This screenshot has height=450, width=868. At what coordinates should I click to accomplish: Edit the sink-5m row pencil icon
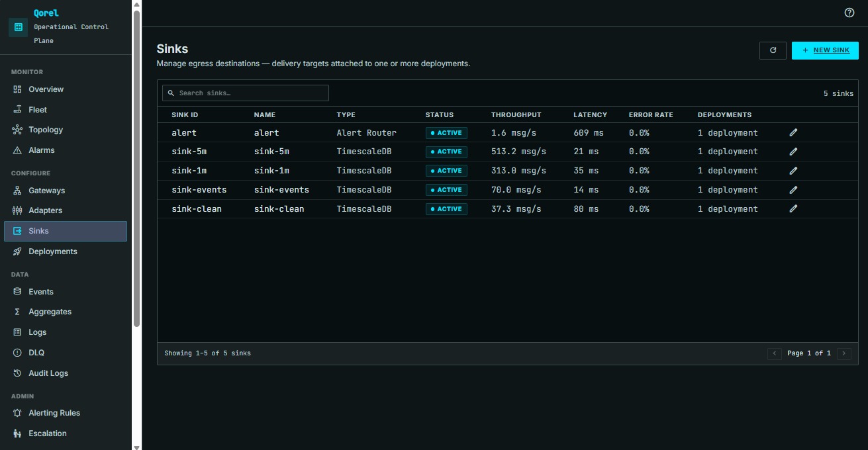pos(793,152)
